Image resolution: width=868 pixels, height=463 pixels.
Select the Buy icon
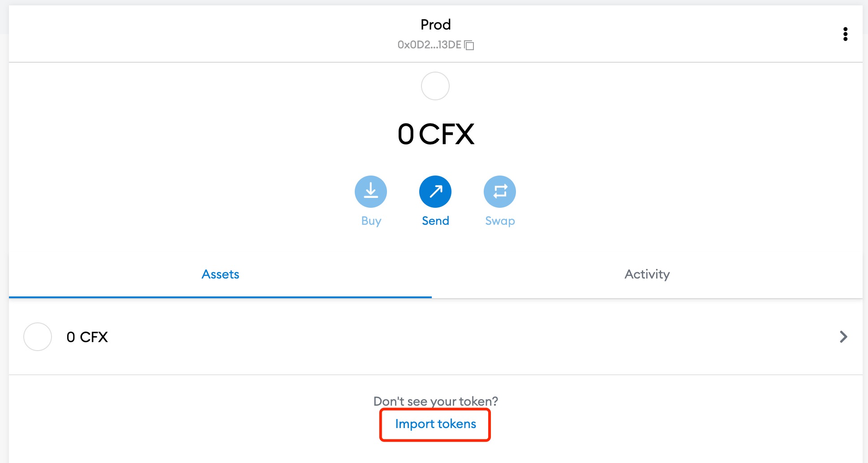coord(370,191)
